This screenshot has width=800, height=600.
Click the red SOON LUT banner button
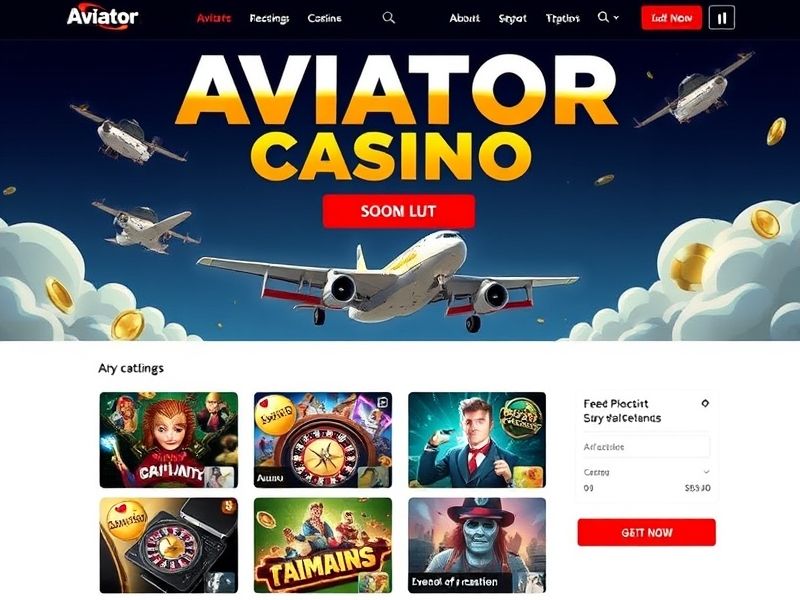click(399, 211)
